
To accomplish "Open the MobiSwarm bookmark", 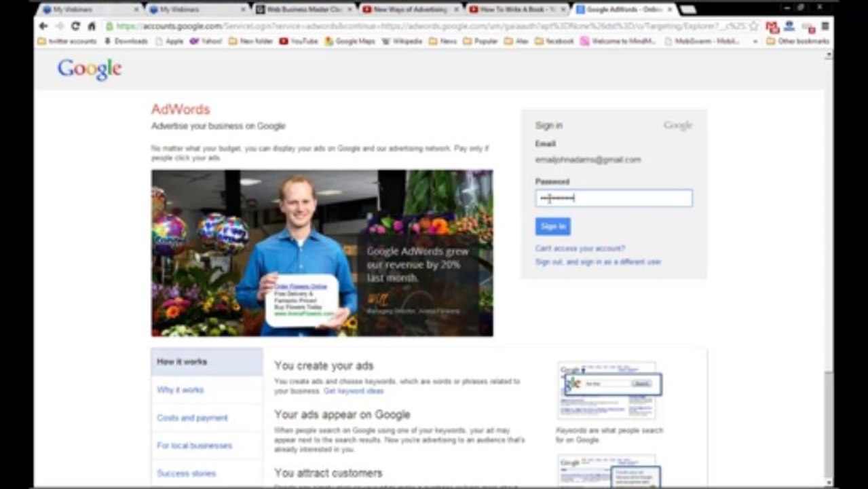I will point(702,41).
